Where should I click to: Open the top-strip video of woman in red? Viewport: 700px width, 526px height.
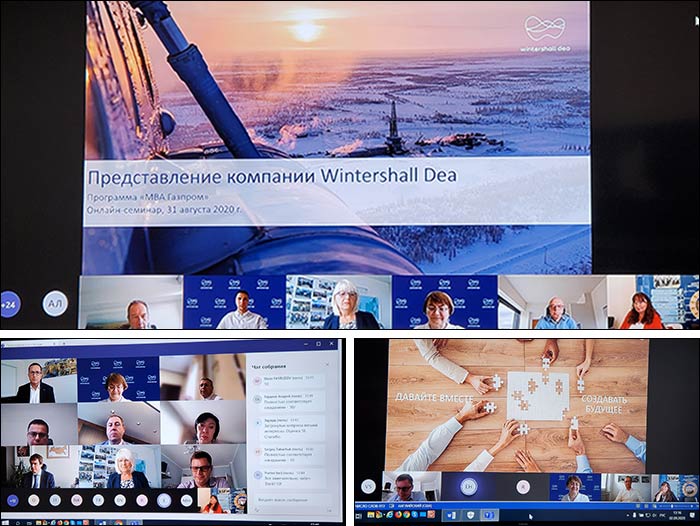tap(653, 302)
